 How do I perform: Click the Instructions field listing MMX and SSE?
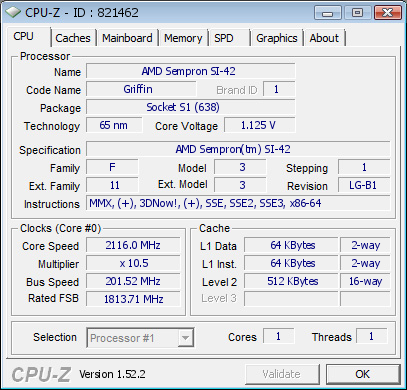tap(238, 203)
